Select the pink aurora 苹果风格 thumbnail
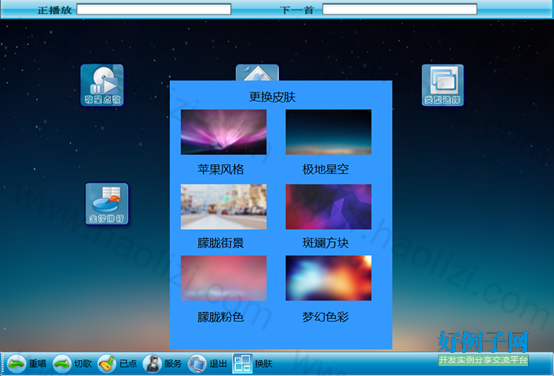This screenshot has width=554, height=376. tap(224, 132)
